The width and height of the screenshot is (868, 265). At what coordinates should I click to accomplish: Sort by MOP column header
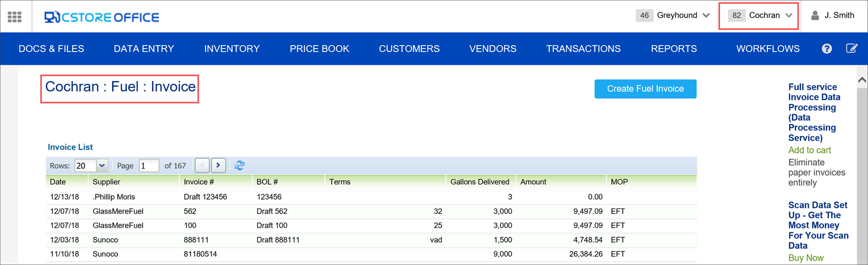[619, 182]
